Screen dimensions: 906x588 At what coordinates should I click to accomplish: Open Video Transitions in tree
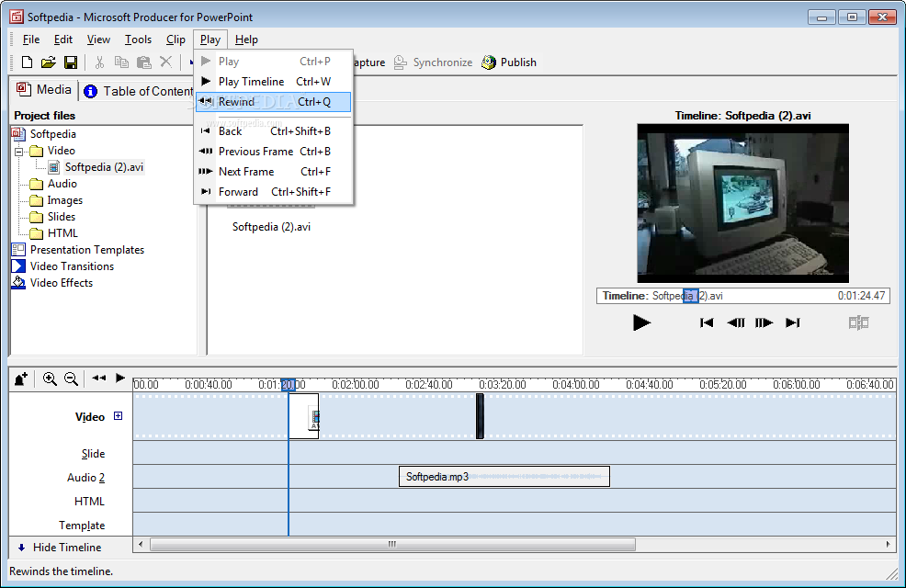(72, 266)
